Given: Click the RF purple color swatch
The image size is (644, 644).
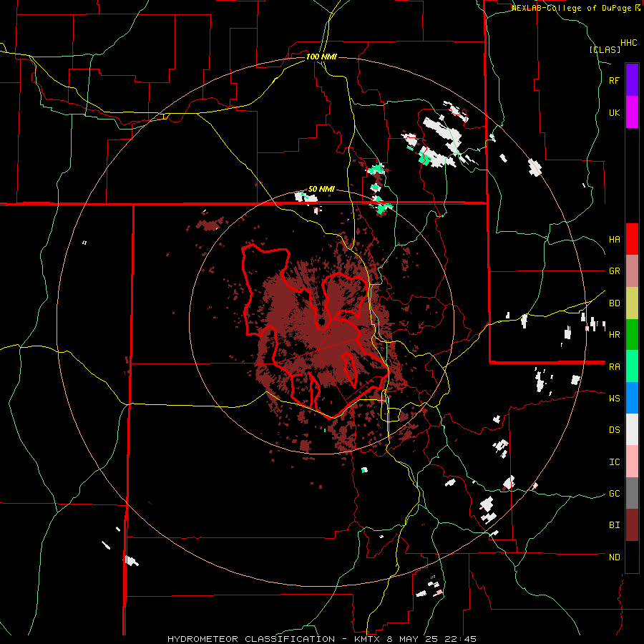Looking at the screenshot, I should 632,80.
